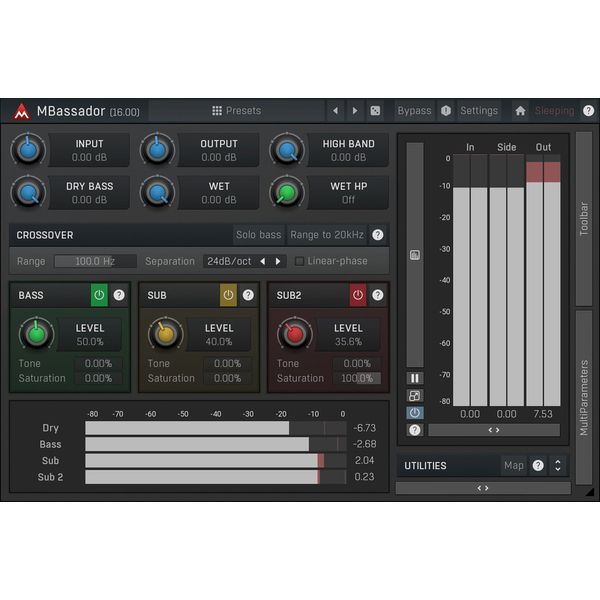Expand Utilities section up-down arrows
The height and width of the screenshot is (600, 600).
pyautogui.click(x=558, y=465)
